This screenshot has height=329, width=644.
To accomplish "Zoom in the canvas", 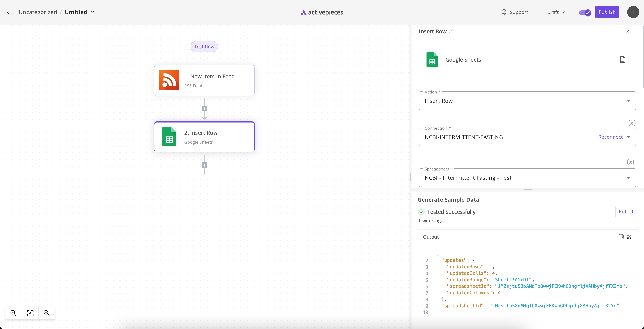I will [x=47, y=313].
